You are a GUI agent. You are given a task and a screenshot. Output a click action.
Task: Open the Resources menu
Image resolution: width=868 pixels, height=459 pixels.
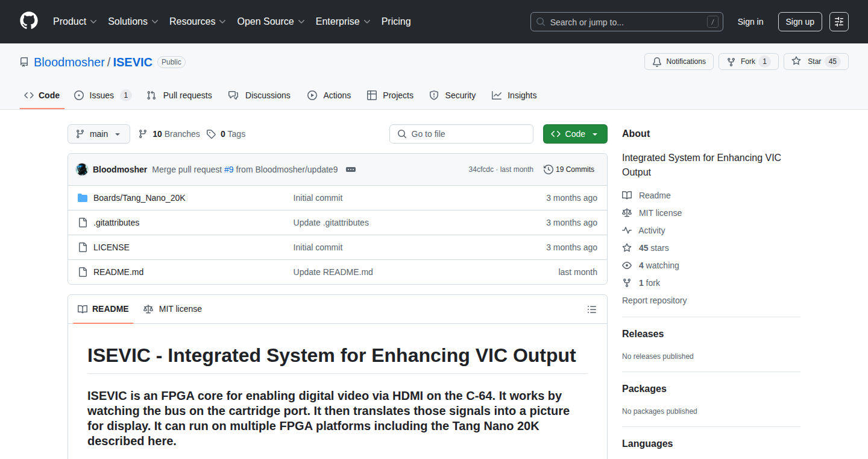[198, 22]
